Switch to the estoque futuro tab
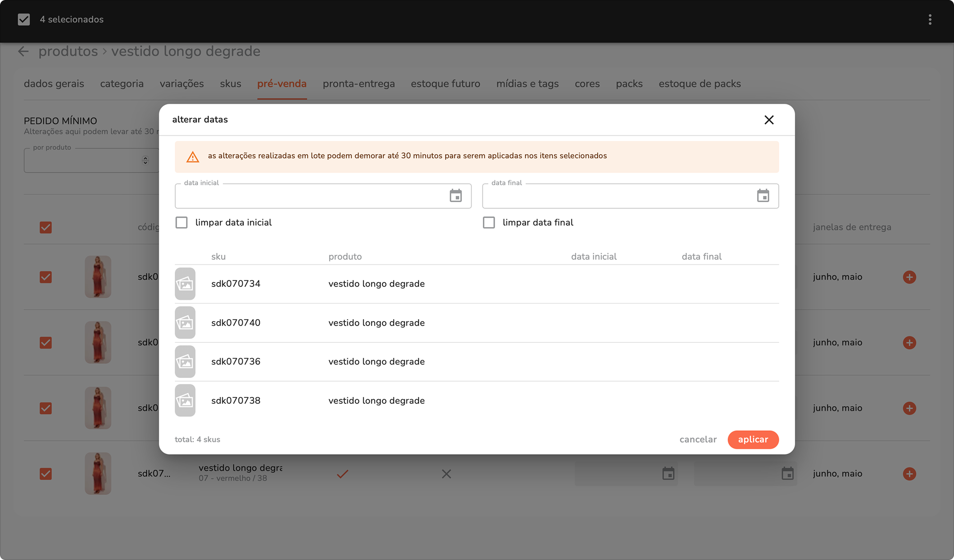Viewport: 954px width, 560px height. coord(445,84)
